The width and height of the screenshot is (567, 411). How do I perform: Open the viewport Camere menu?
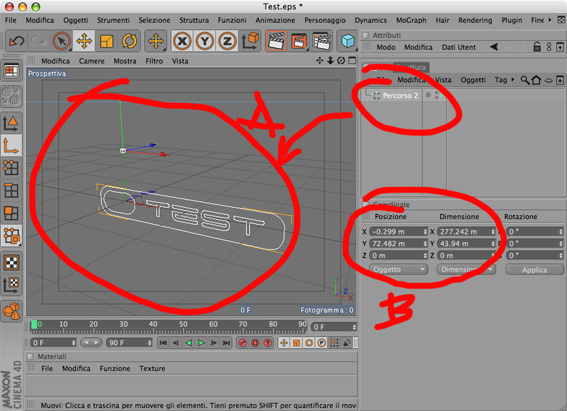click(x=91, y=61)
